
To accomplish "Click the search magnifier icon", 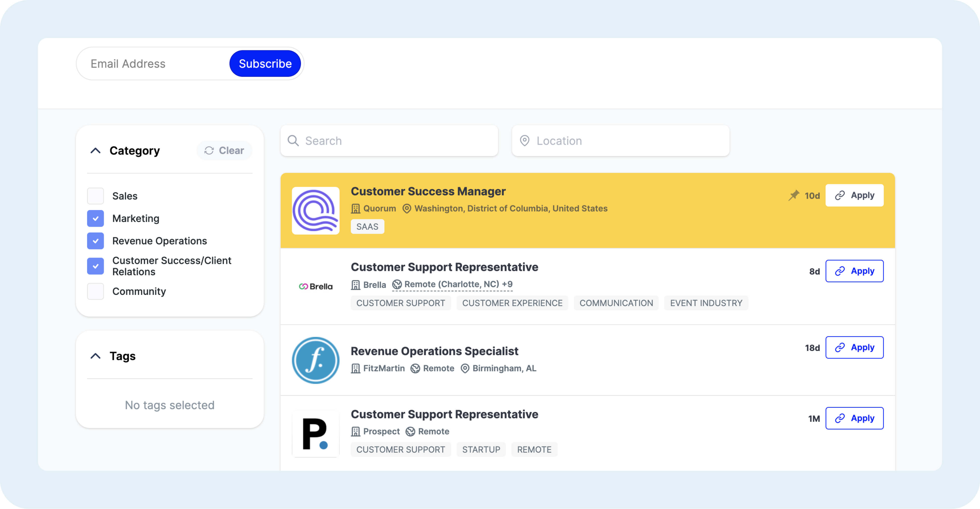I will pos(293,141).
